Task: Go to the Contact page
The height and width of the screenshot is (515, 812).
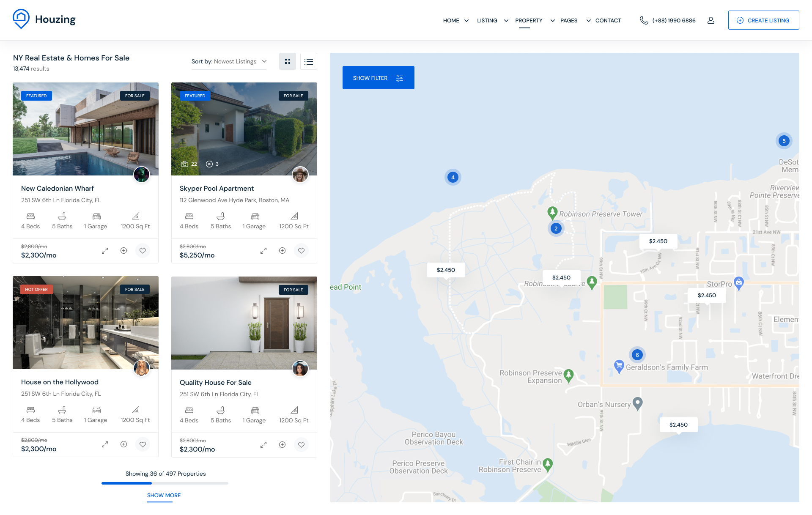Action: (608, 21)
